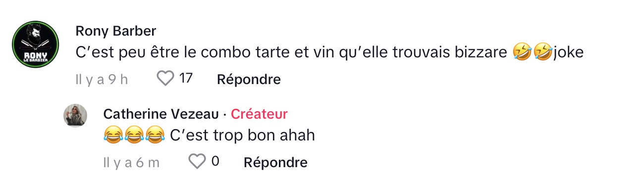Select the Créateur badge label
Image resolution: width=644 pixels, height=180 pixels.
click(x=260, y=114)
